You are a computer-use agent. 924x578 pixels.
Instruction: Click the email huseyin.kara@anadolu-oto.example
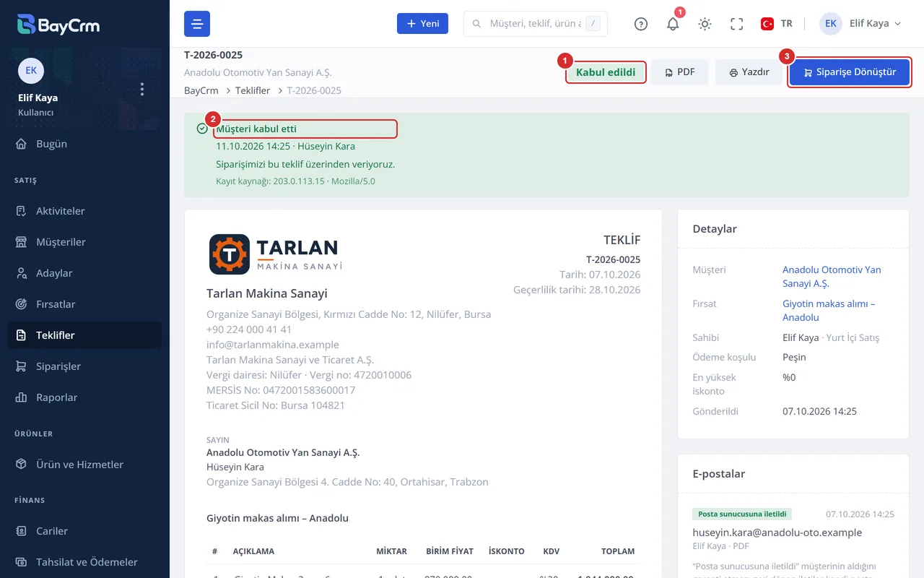point(777,532)
